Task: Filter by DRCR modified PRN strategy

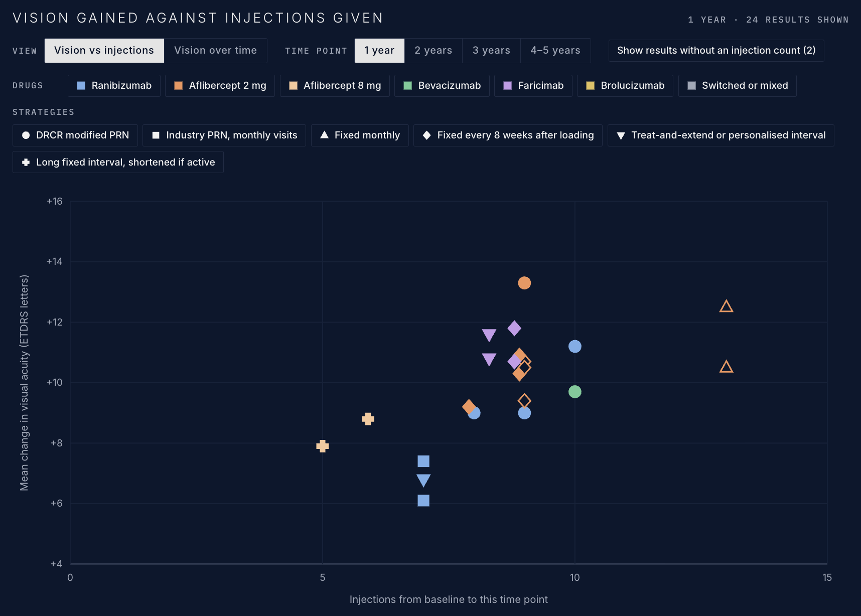Action: pos(75,135)
